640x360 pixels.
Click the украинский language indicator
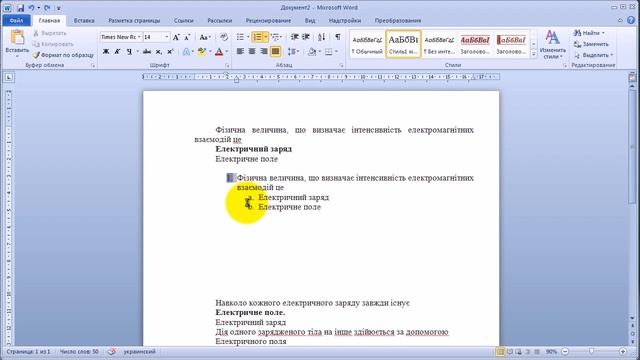pyautogui.click(x=139, y=351)
